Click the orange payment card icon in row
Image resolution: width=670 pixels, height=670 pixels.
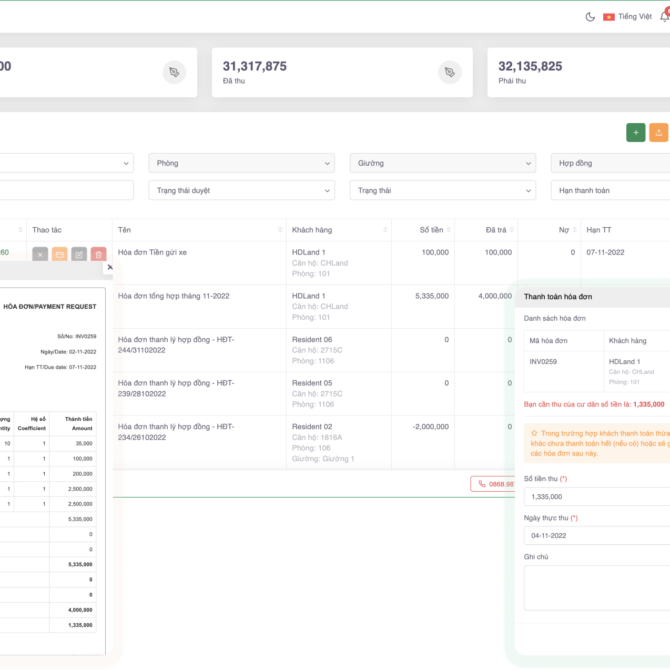coord(60,255)
